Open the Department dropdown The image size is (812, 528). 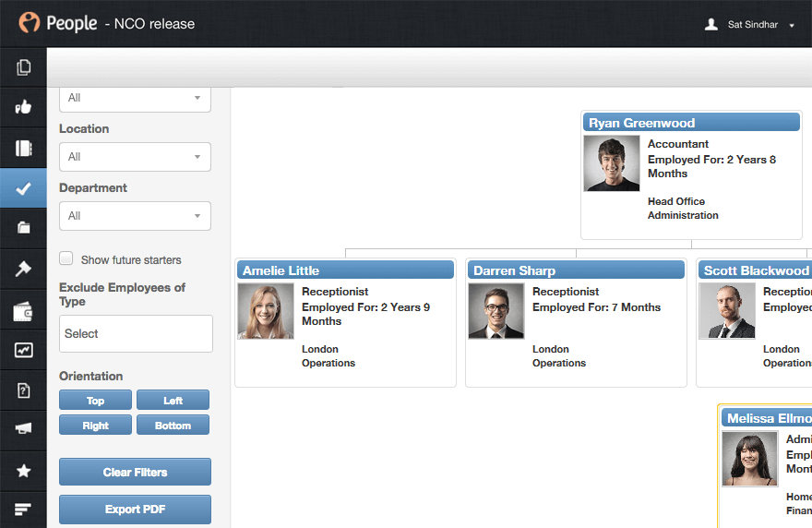click(135, 216)
